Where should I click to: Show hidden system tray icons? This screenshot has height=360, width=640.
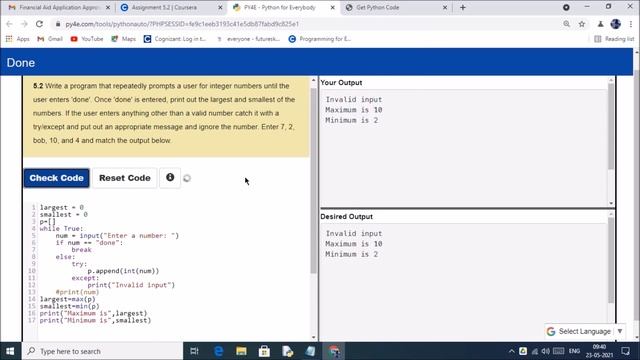coord(511,351)
